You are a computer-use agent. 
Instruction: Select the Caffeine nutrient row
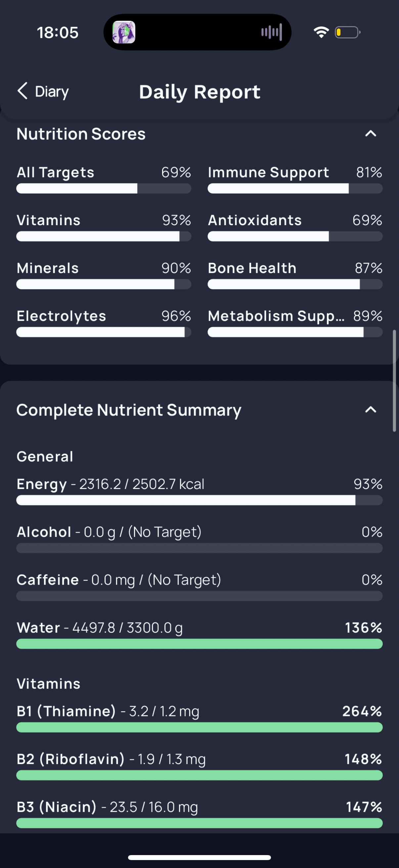199,587
